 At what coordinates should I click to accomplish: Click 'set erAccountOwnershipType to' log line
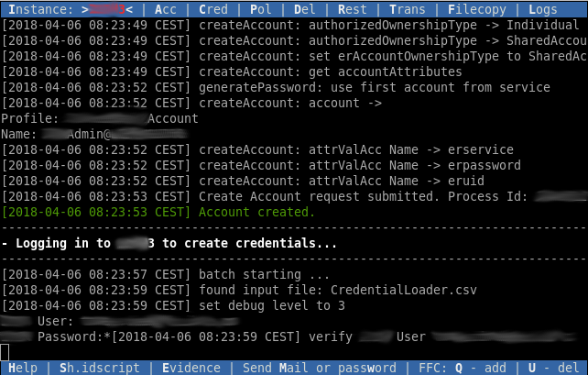click(x=294, y=56)
